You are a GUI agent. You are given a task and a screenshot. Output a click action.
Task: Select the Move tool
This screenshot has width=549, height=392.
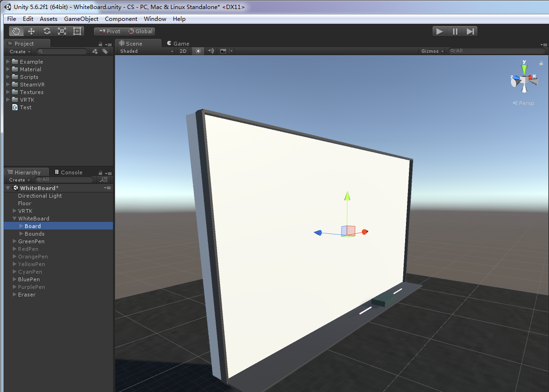[31, 31]
